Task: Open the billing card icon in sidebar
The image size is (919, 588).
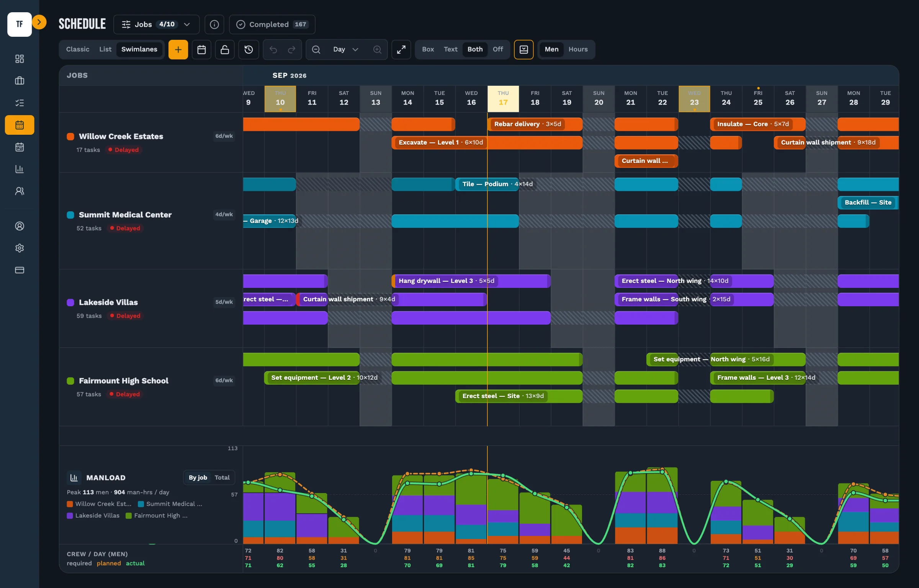Action: pyautogui.click(x=20, y=270)
